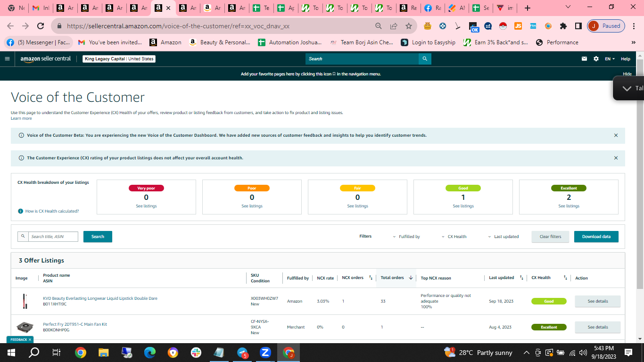Click the teal magnifier search button in header
The height and width of the screenshot is (362, 644).
[x=425, y=59]
